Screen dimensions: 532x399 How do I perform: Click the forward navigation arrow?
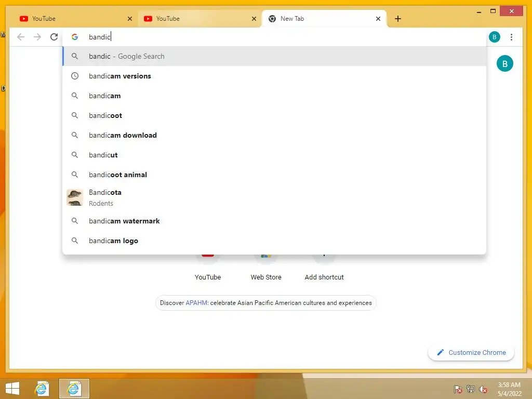[37, 37]
